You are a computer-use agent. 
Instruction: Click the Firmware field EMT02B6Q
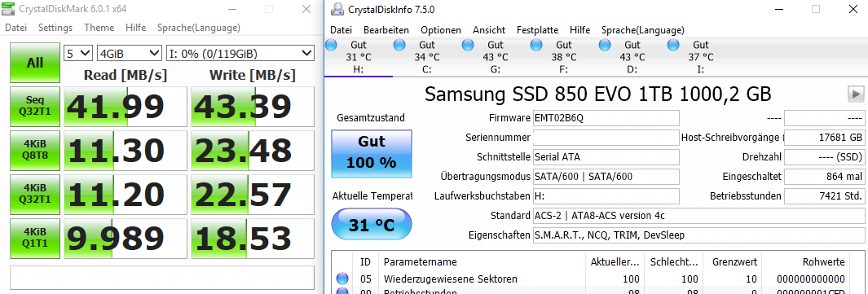tap(606, 118)
